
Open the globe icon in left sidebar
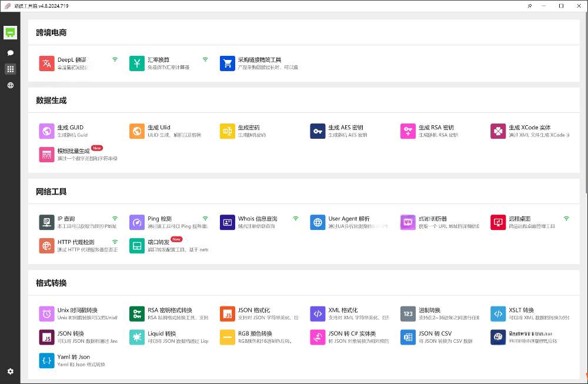[x=10, y=85]
